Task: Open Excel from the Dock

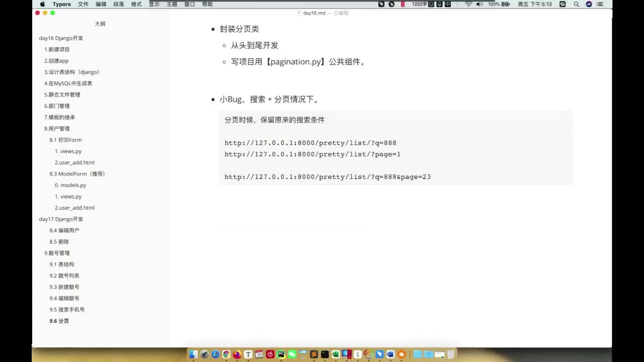Action: click(x=336, y=354)
